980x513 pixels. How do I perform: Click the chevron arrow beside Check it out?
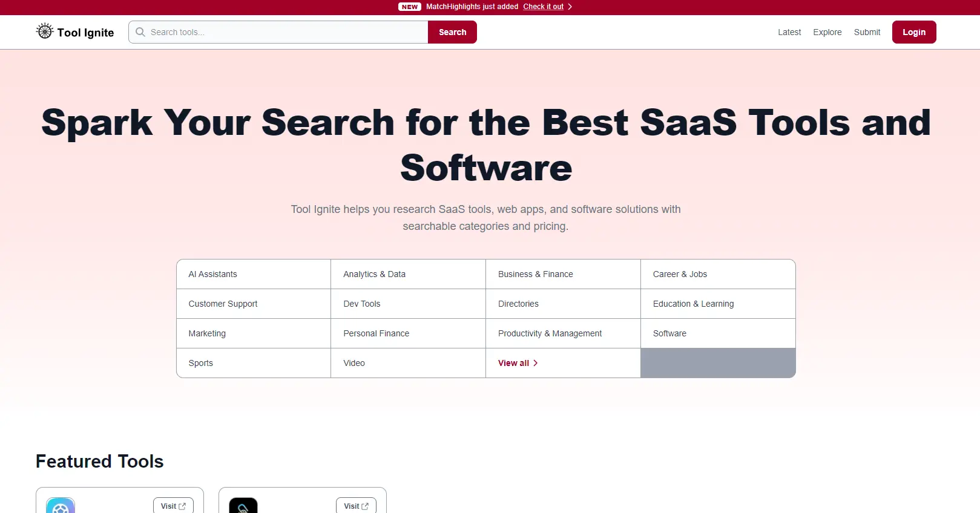click(570, 7)
